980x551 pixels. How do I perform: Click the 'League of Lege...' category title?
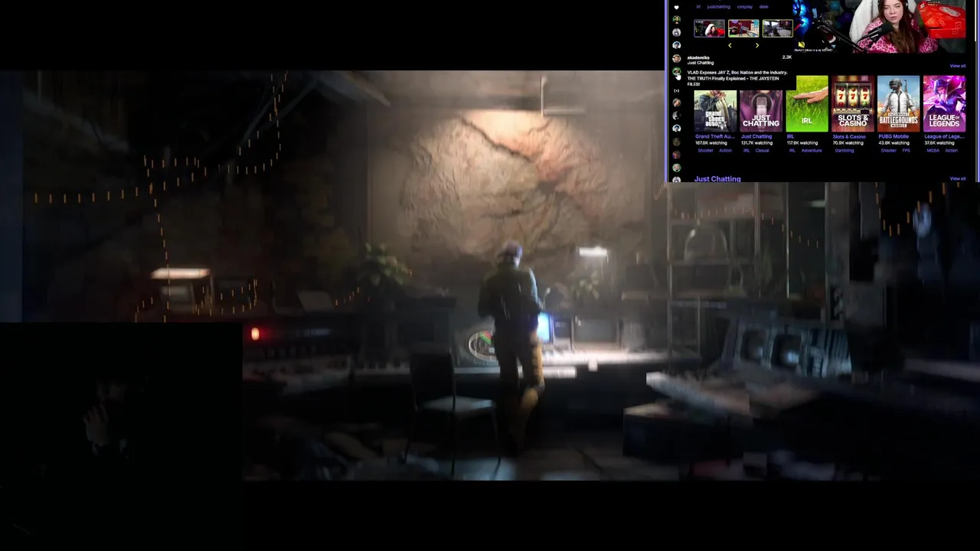(x=943, y=136)
